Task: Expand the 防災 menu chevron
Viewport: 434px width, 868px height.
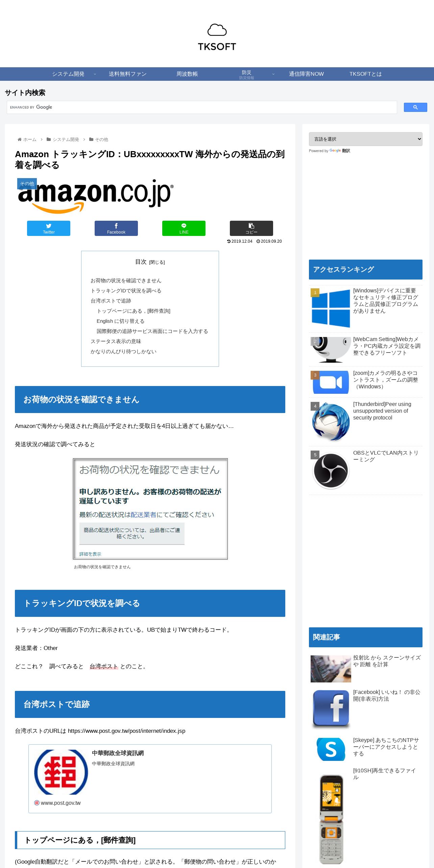Action: tap(273, 74)
